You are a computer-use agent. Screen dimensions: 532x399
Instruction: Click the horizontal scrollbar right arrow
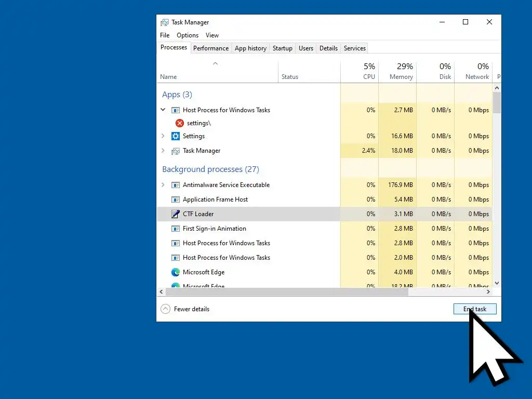point(488,292)
